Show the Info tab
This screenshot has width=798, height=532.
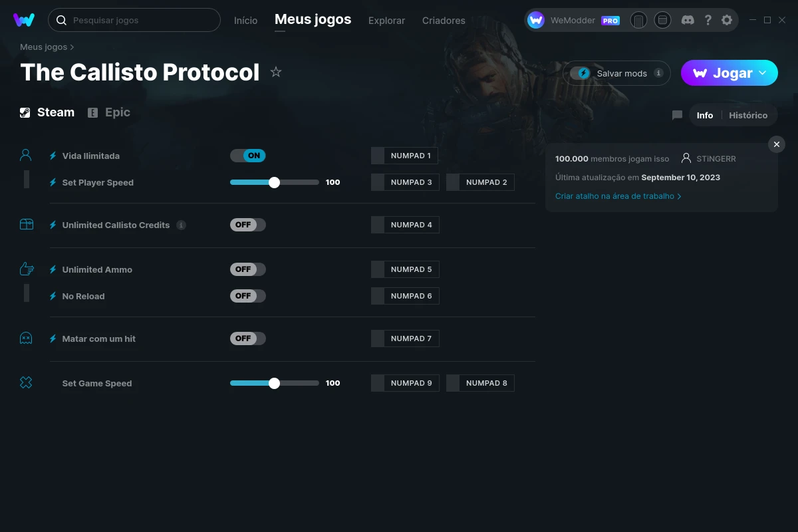pos(705,115)
